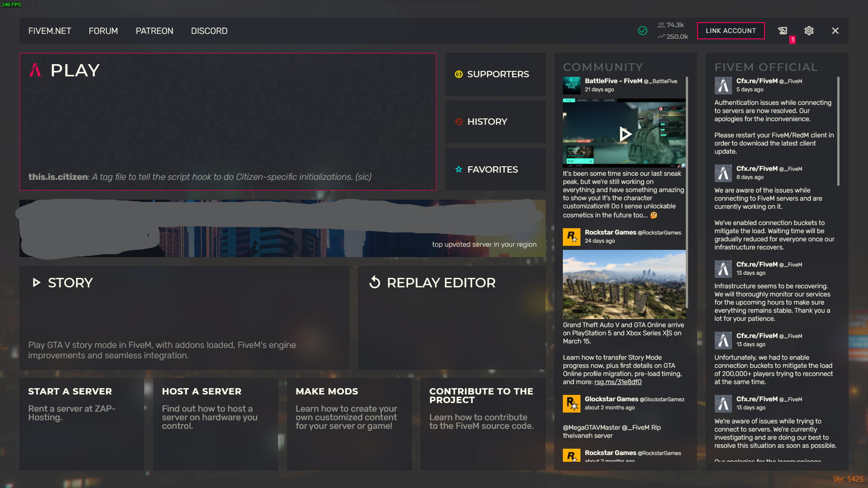Click the Favorites star icon

pyautogui.click(x=459, y=169)
